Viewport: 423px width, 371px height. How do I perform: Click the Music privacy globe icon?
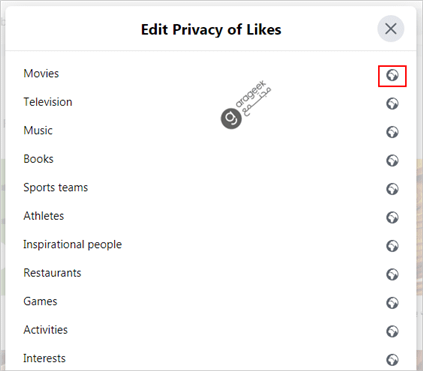[392, 132]
